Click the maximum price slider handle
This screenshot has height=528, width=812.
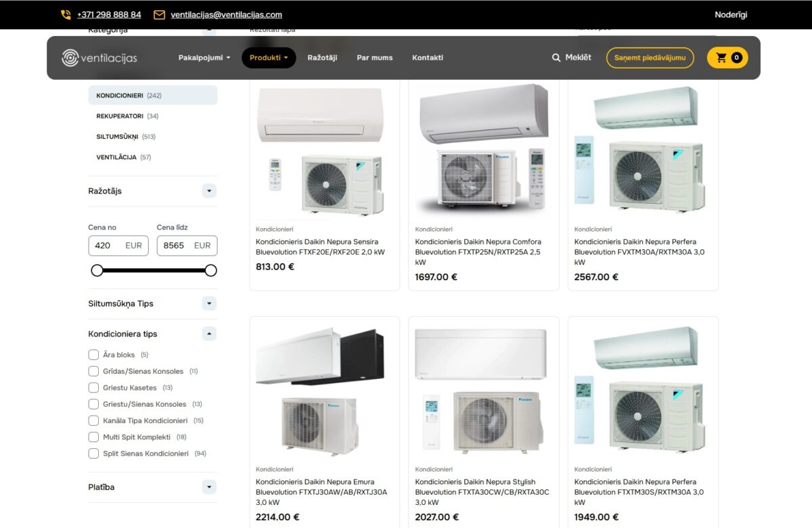click(211, 270)
